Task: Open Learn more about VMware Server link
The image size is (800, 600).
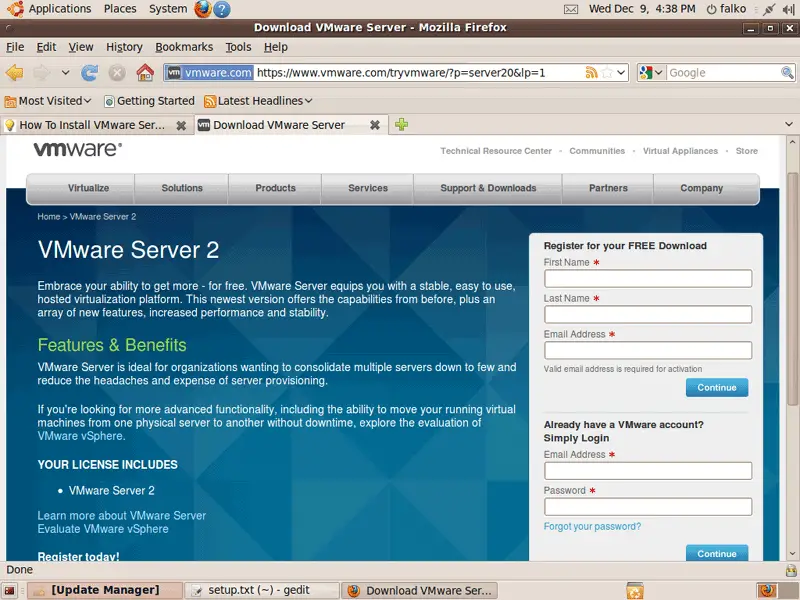Action: tap(121, 516)
